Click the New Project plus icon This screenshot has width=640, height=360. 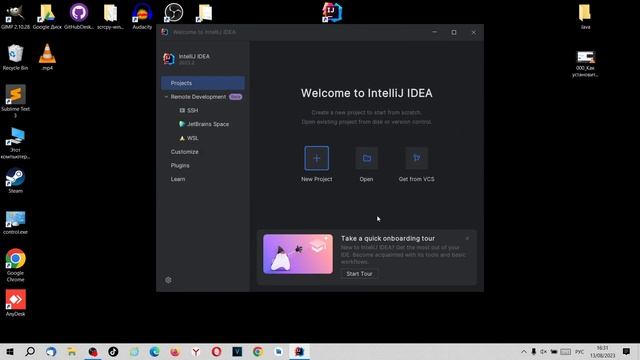pos(316,158)
